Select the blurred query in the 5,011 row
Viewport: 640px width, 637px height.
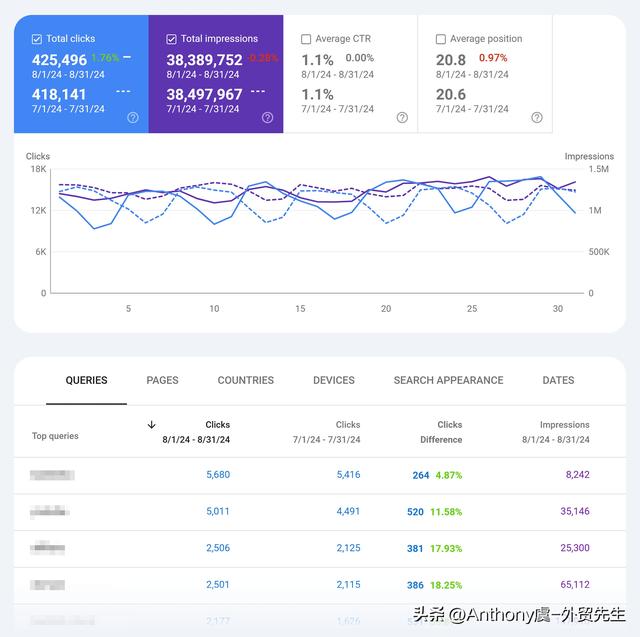point(49,511)
